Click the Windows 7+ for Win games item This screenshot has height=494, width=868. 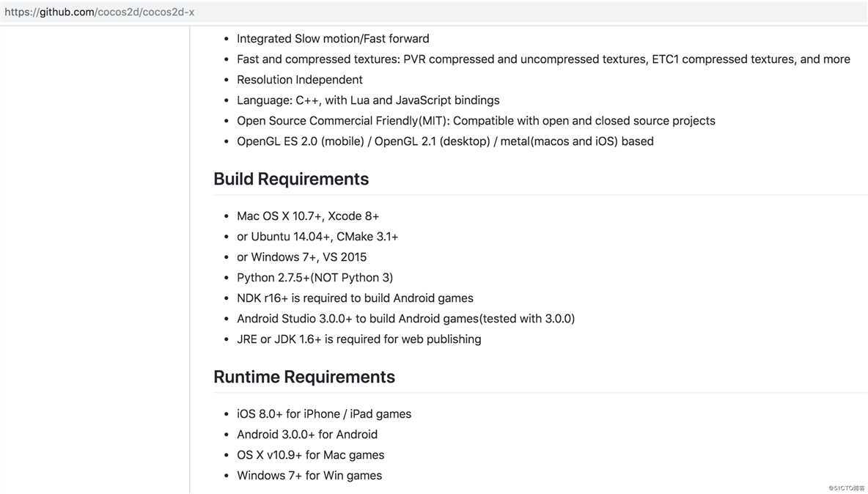[x=309, y=476]
